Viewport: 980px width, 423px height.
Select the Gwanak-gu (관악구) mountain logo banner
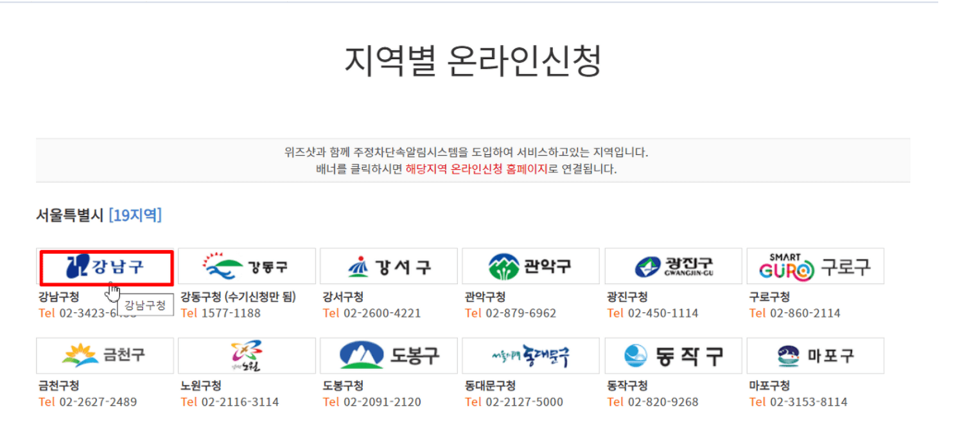point(530,265)
